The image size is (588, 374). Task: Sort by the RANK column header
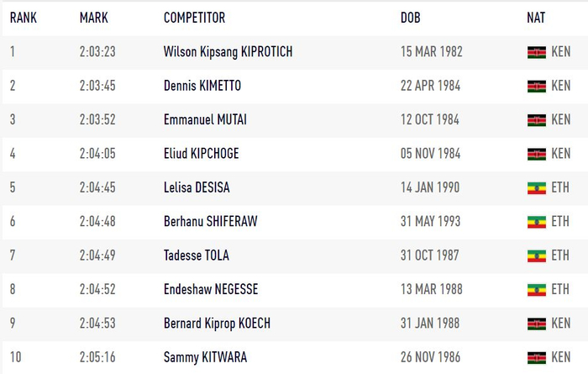point(23,18)
